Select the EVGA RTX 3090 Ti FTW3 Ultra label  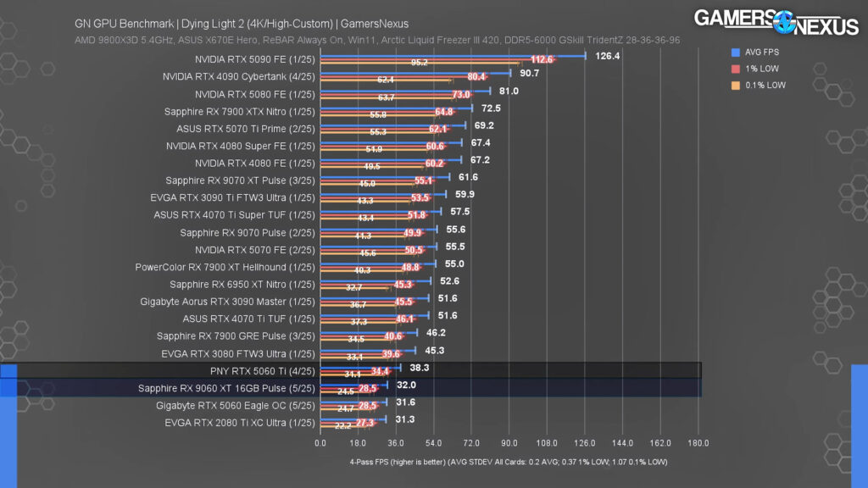[232, 197]
